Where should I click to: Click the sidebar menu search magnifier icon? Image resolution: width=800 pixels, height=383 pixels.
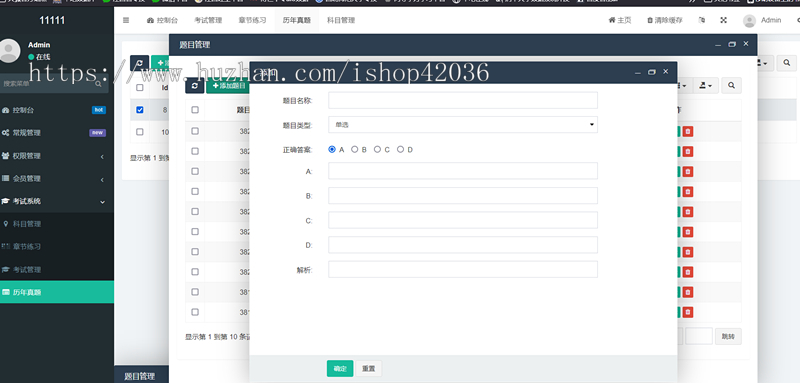(98, 84)
